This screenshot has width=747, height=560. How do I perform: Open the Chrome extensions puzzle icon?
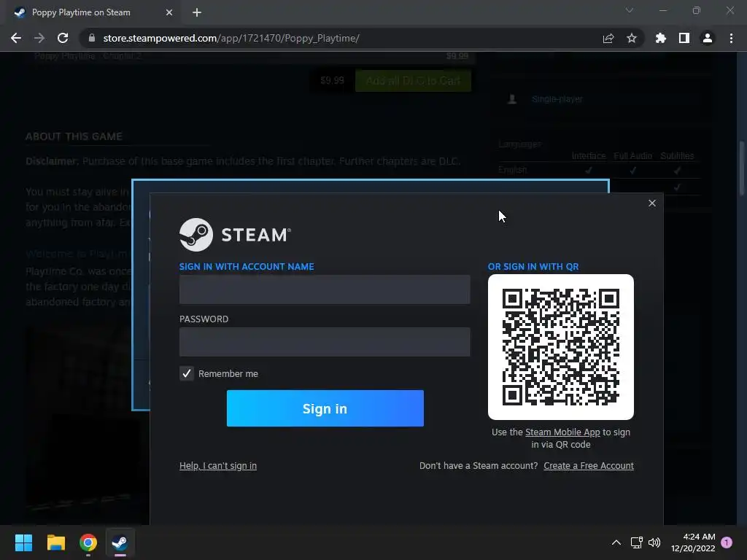[x=661, y=38]
